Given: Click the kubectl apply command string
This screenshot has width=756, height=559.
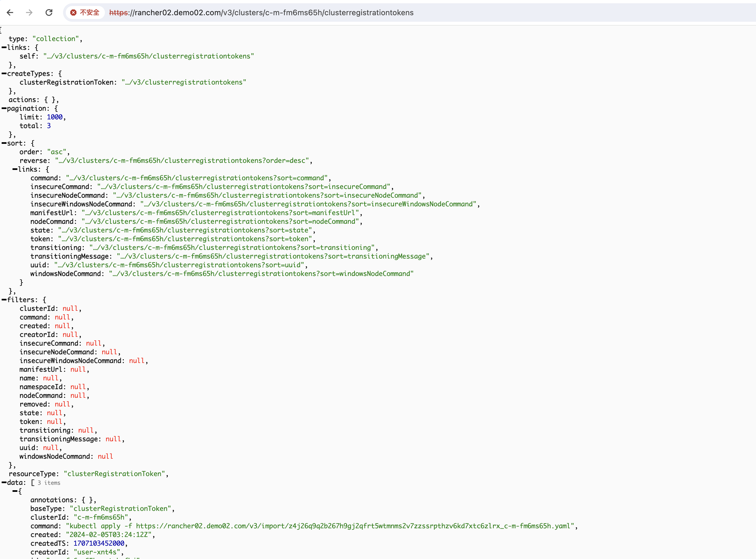Looking at the screenshot, I should [320, 526].
